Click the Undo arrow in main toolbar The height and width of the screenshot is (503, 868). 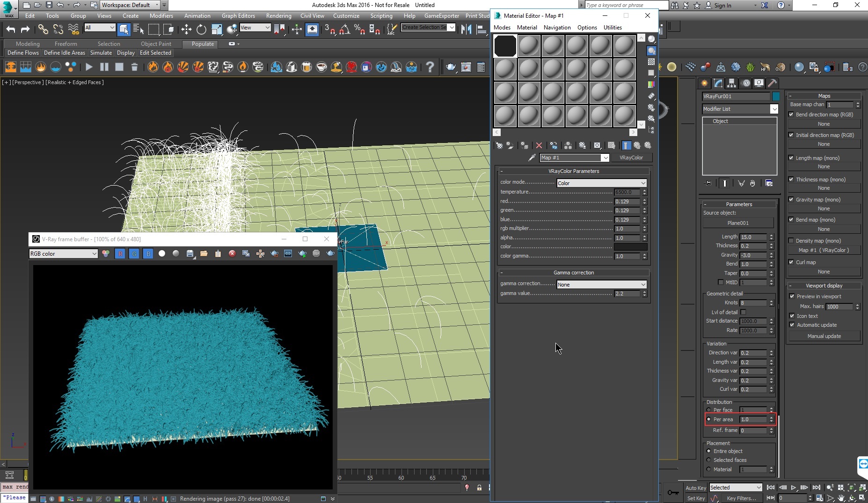[x=10, y=29]
